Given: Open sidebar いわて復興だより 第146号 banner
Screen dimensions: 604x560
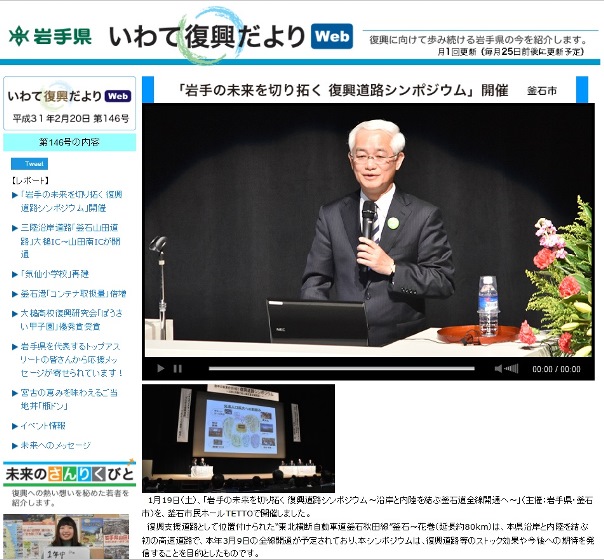Looking at the screenshot, I should tap(69, 103).
